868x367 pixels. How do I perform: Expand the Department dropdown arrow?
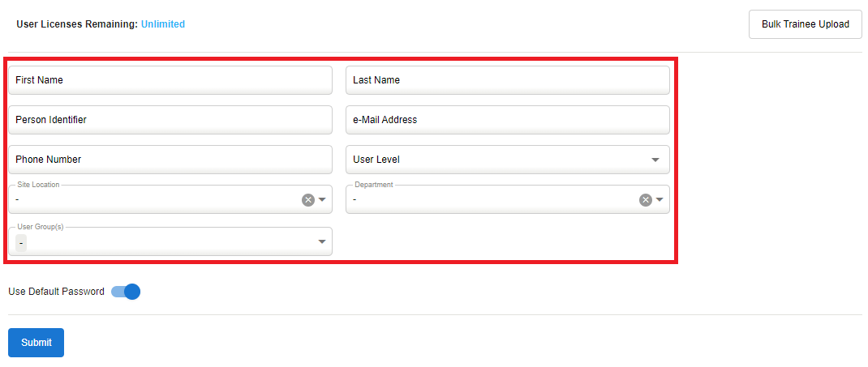660,200
